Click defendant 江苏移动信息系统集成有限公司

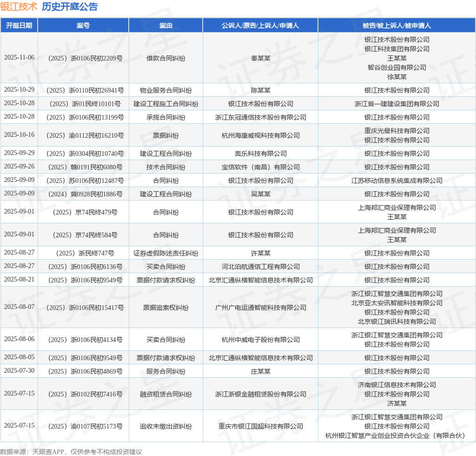click(x=397, y=181)
